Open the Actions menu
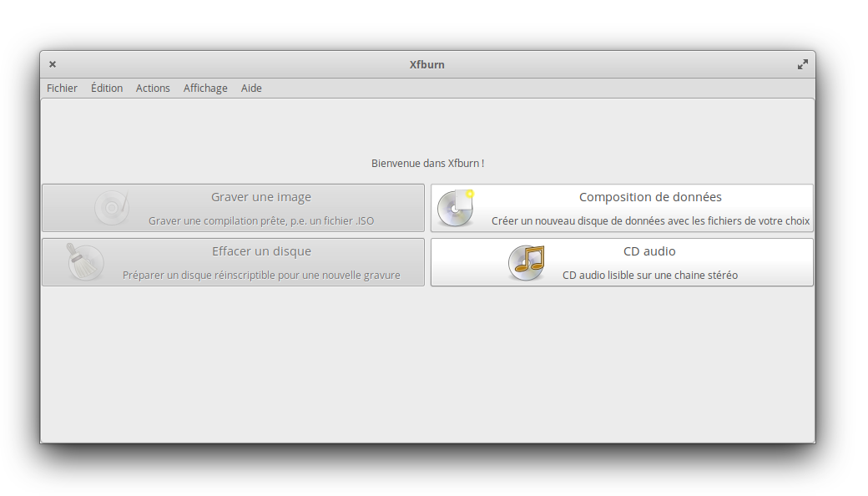This screenshot has width=868, height=496. tap(153, 88)
